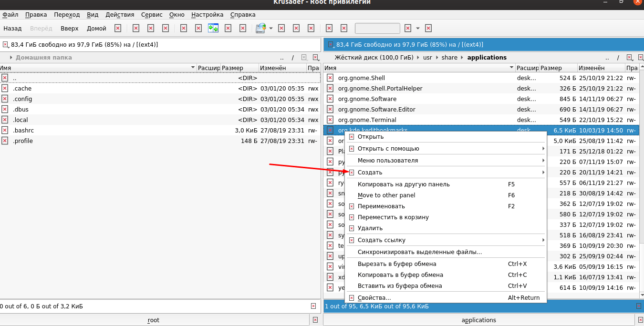
Task: Open the Сервис menu in menu bar
Action: (x=152, y=15)
